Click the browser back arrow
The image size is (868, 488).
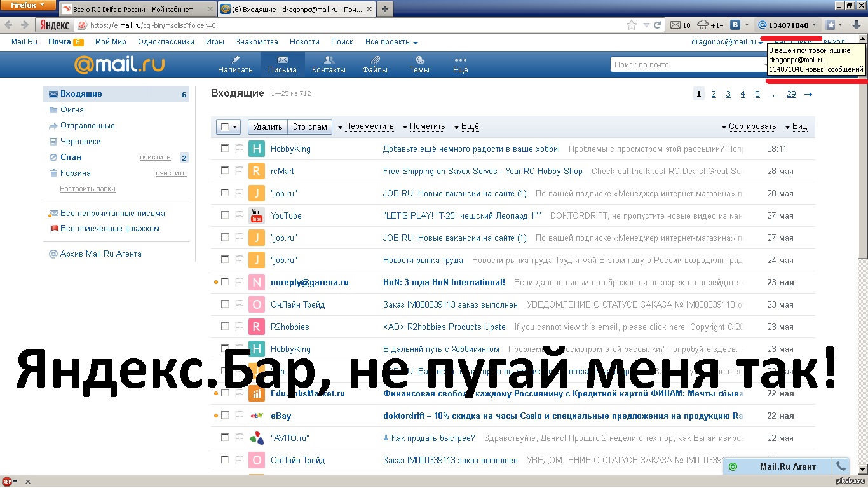[x=8, y=25]
